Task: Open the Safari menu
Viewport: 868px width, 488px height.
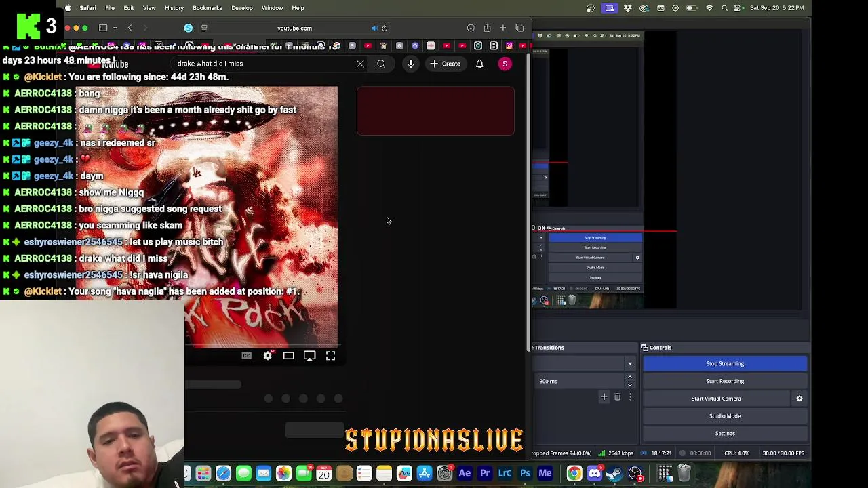Action: point(87,8)
